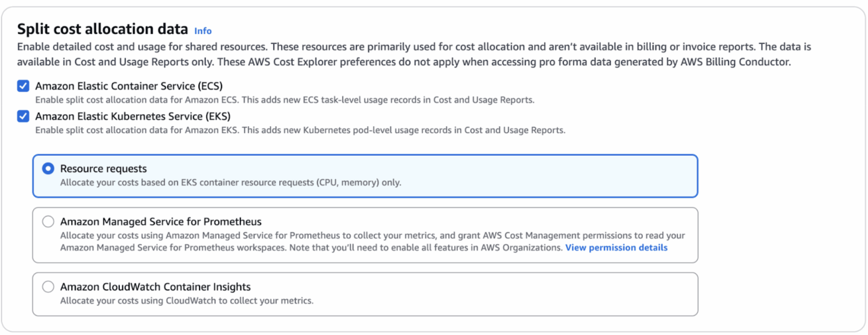Click the Kubernetes pod-level usage records description
This screenshot has width=868, height=335.
pyautogui.click(x=300, y=130)
